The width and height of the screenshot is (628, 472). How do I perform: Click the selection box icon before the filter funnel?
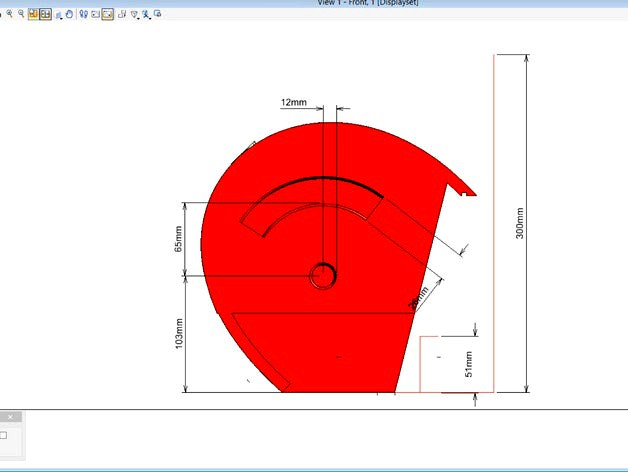click(121, 15)
